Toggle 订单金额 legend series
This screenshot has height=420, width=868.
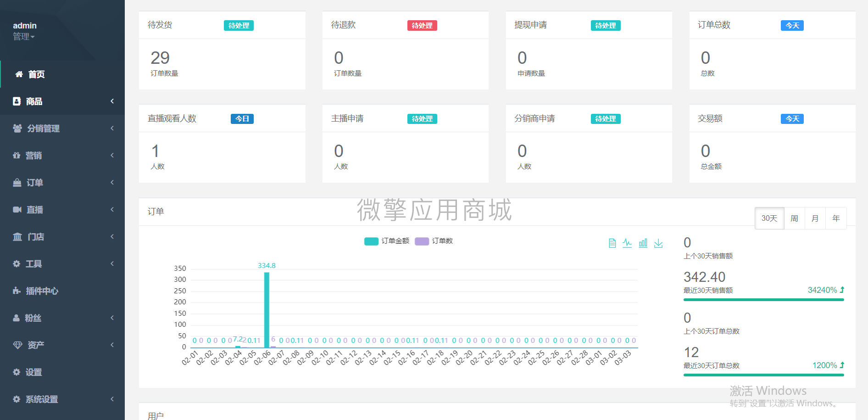[x=387, y=241]
